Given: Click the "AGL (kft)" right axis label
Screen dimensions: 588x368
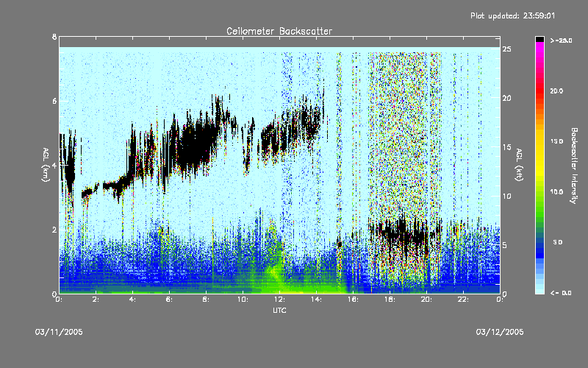Looking at the screenshot, I should [x=519, y=165].
